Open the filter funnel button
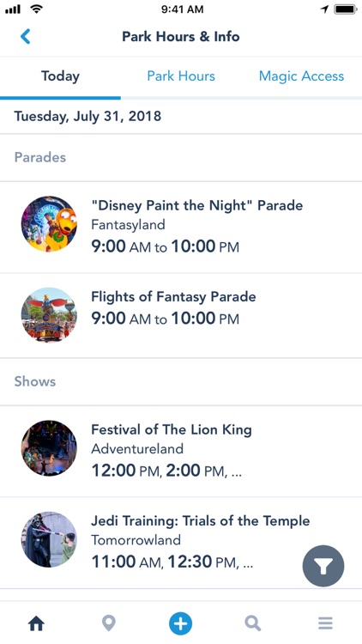The height and width of the screenshot is (644, 362). [323, 566]
